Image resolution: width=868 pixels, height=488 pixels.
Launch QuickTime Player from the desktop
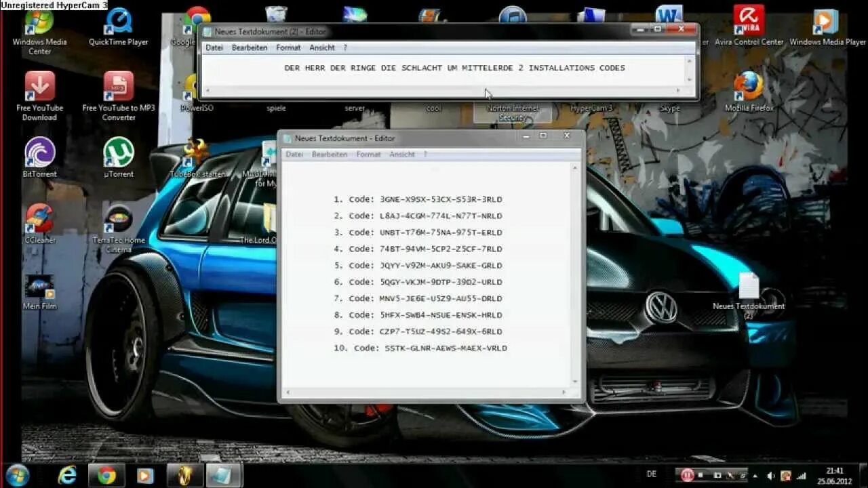pos(119,27)
